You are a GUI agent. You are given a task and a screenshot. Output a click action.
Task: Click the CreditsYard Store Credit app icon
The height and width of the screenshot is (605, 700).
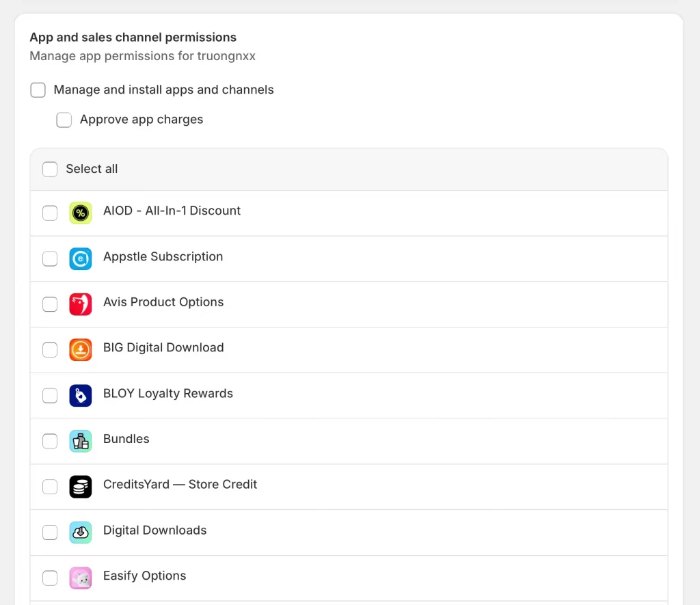tap(81, 487)
